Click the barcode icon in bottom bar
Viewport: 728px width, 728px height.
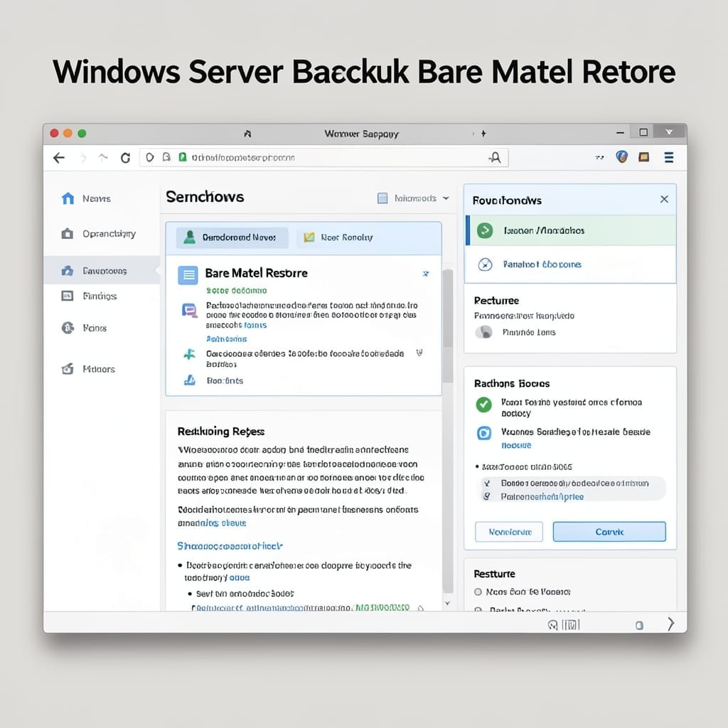571,625
